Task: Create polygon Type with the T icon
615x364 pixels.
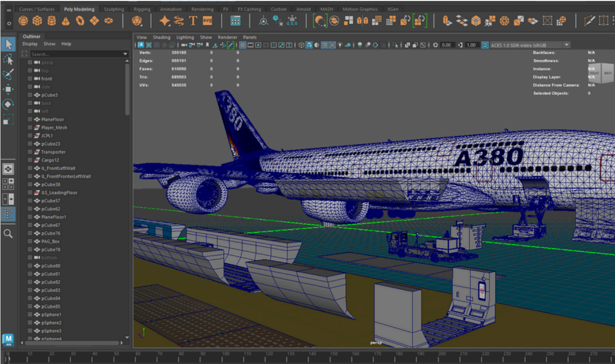Action: 193,21
